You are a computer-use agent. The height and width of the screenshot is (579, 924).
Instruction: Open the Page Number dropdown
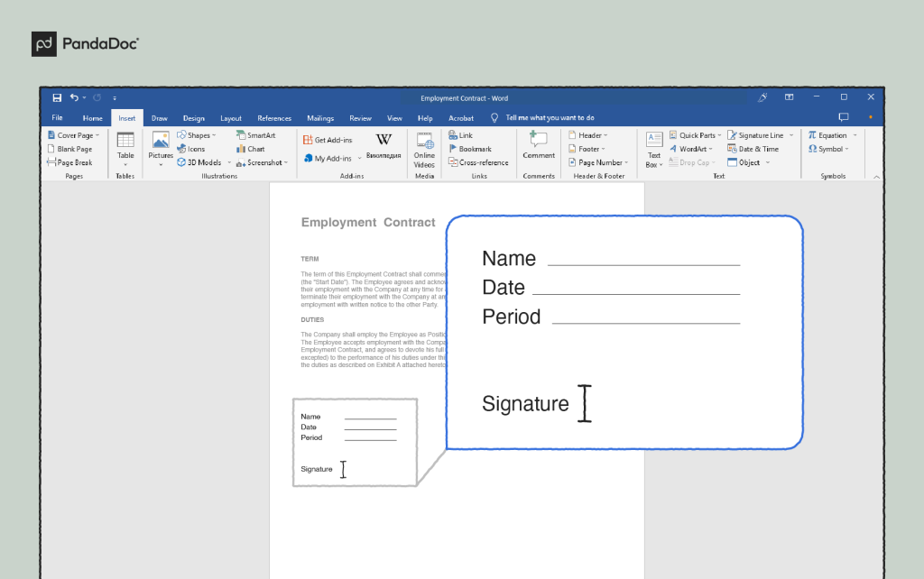599,162
